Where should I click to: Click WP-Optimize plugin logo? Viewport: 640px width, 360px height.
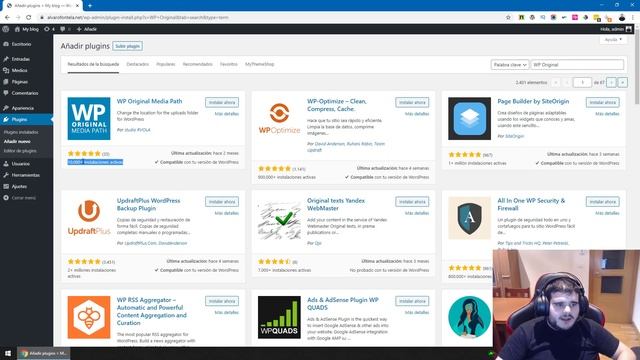[279, 119]
